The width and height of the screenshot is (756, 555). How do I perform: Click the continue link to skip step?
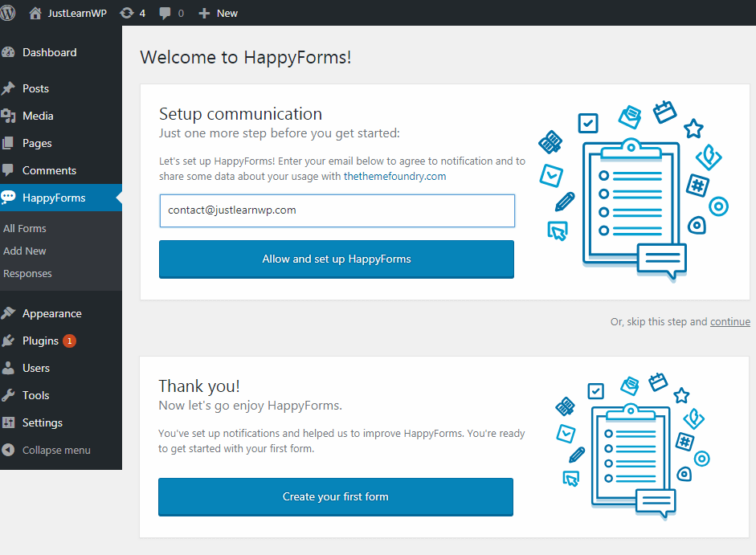730,321
